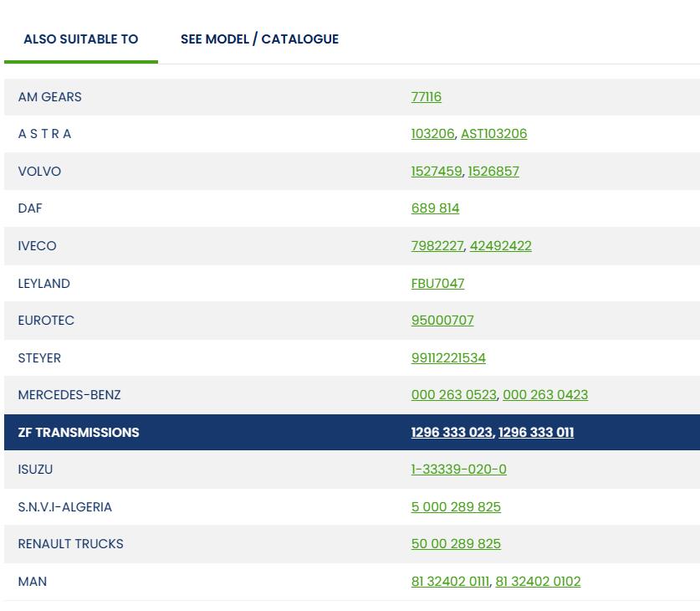Open Steyer part 99112221534
Viewport: 700px width, 611px height.
coord(448,358)
